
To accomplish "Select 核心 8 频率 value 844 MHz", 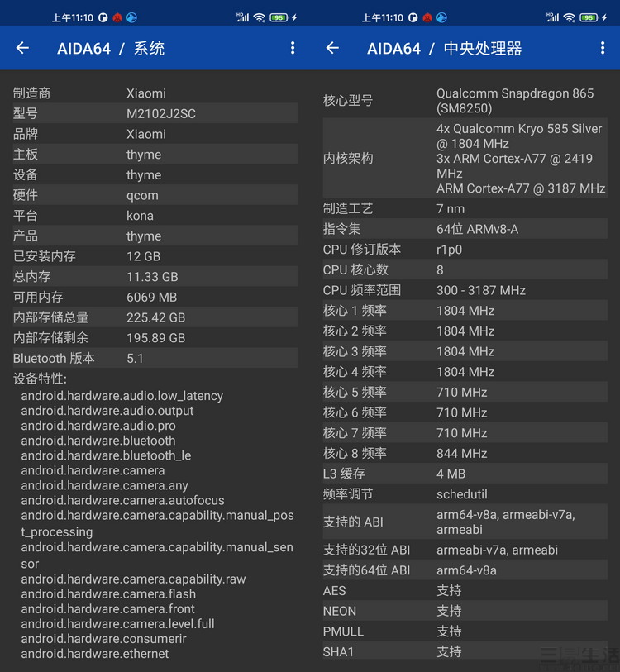I will point(462,454).
